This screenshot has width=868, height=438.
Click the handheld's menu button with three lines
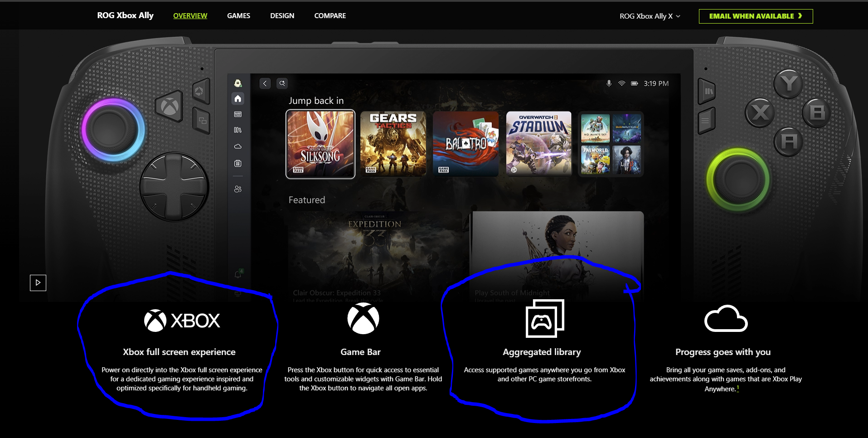point(706,121)
